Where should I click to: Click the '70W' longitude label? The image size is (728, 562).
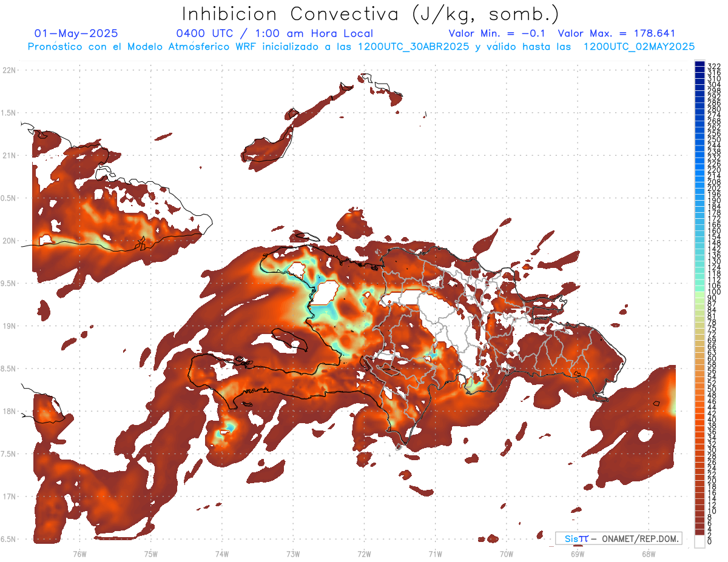tap(507, 554)
